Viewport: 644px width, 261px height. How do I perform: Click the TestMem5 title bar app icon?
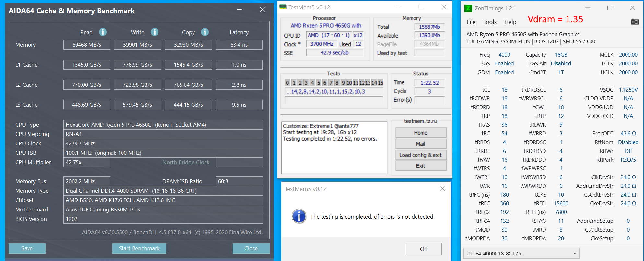point(283,7)
